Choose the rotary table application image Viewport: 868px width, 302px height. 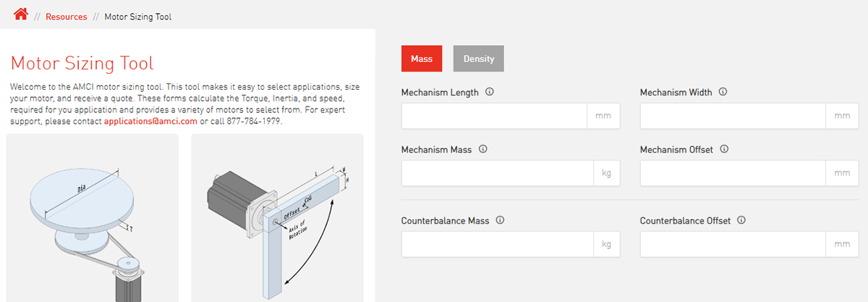(92, 218)
